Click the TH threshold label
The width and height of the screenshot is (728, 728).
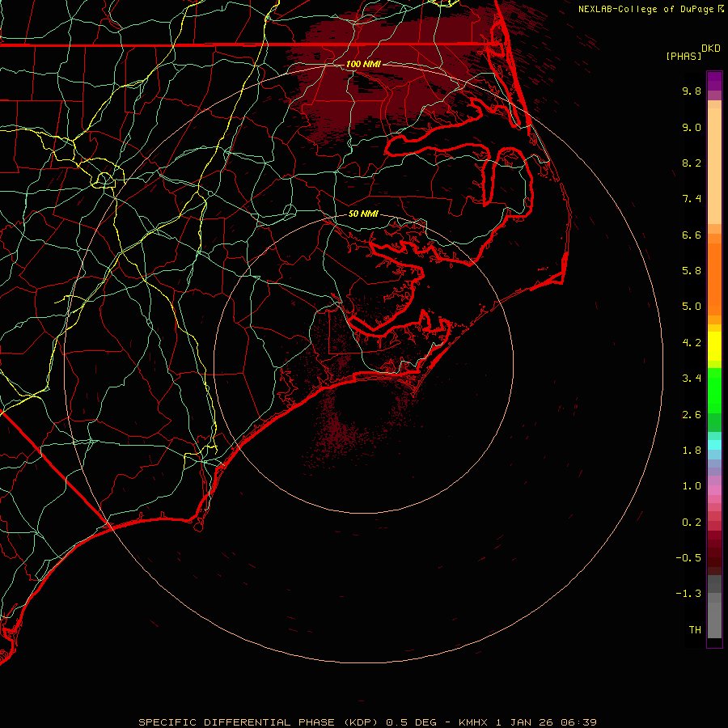pos(695,630)
